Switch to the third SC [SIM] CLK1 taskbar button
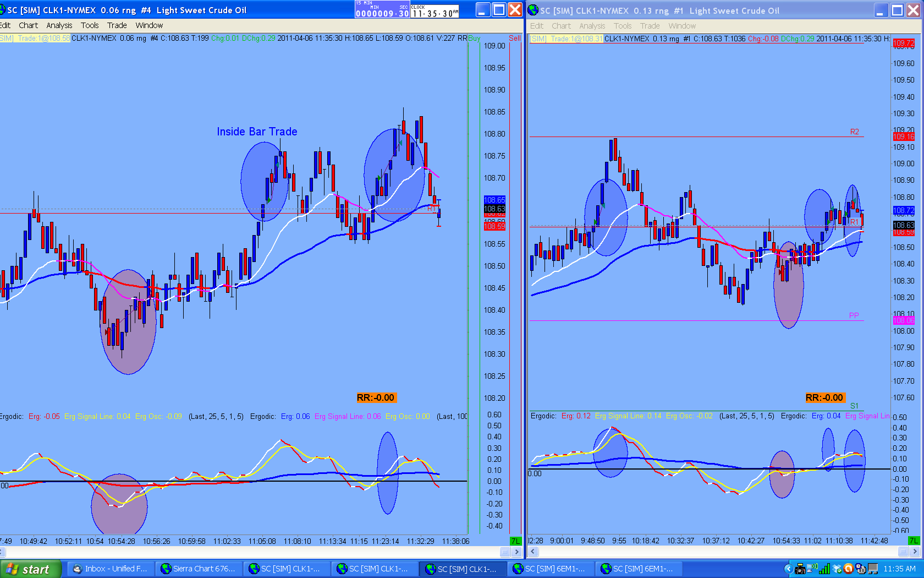Viewport: 924px width, 578px height. pyautogui.click(x=462, y=569)
